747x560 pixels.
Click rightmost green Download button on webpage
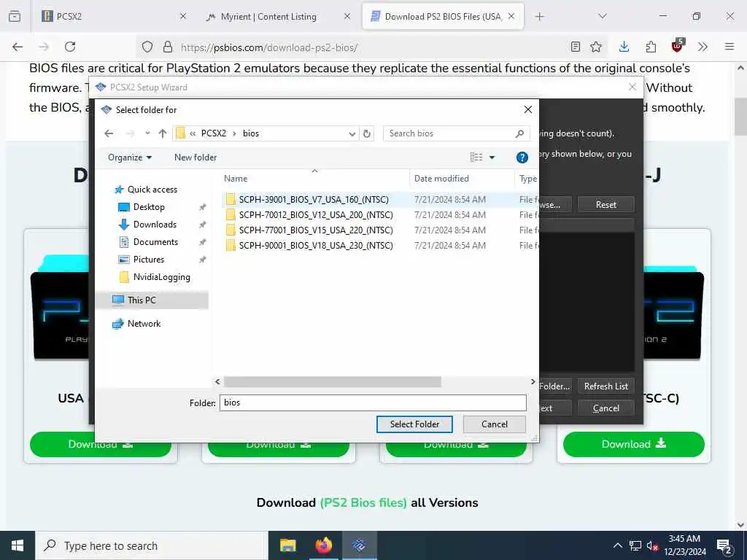[x=634, y=444]
